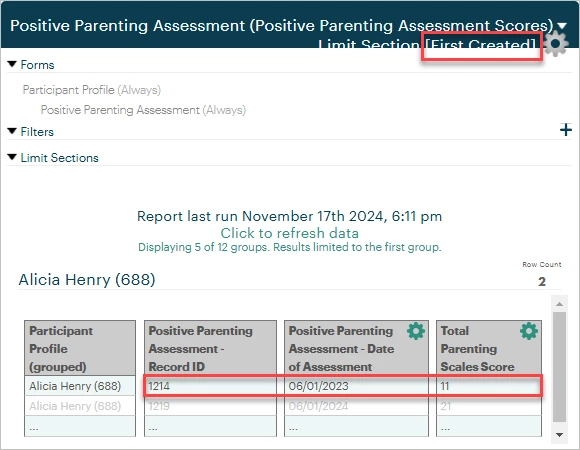Screen dimensions: 580x450
Task: Select score cell 21
Action: (489, 406)
